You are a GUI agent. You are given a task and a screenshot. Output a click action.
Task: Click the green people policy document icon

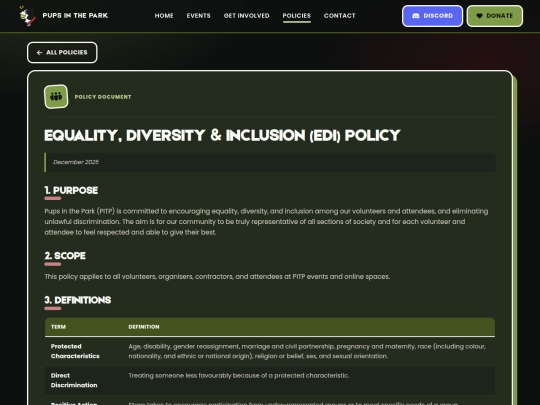(x=56, y=96)
